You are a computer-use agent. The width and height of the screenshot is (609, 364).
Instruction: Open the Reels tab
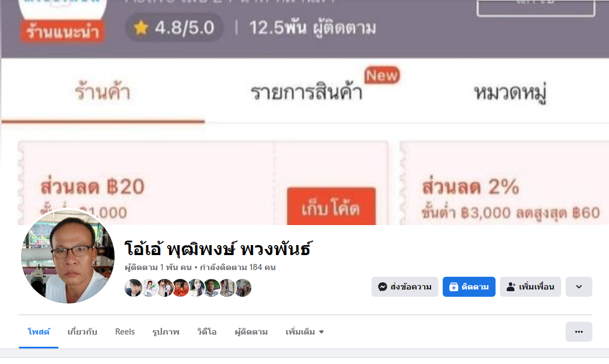click(x=125, y=332)
